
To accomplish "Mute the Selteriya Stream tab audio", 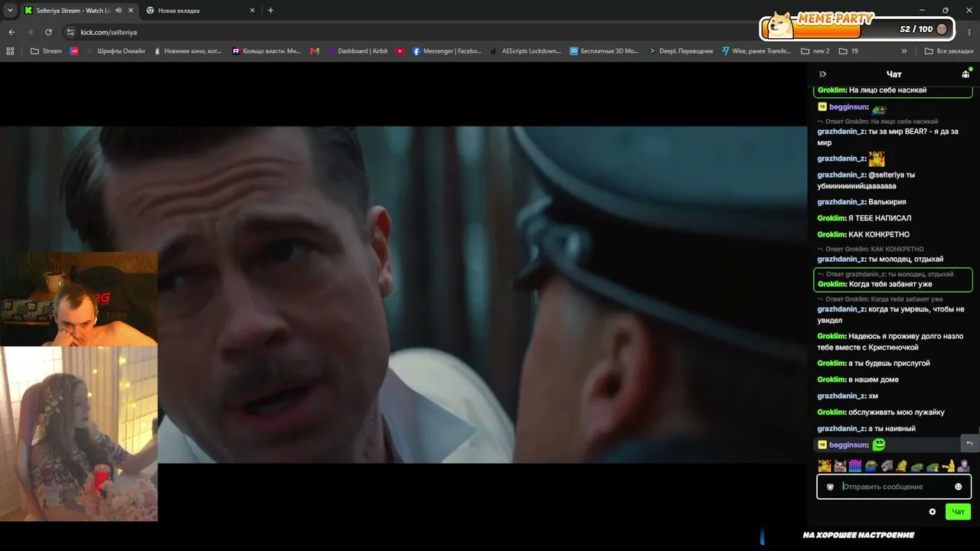I will pos(119,10).
